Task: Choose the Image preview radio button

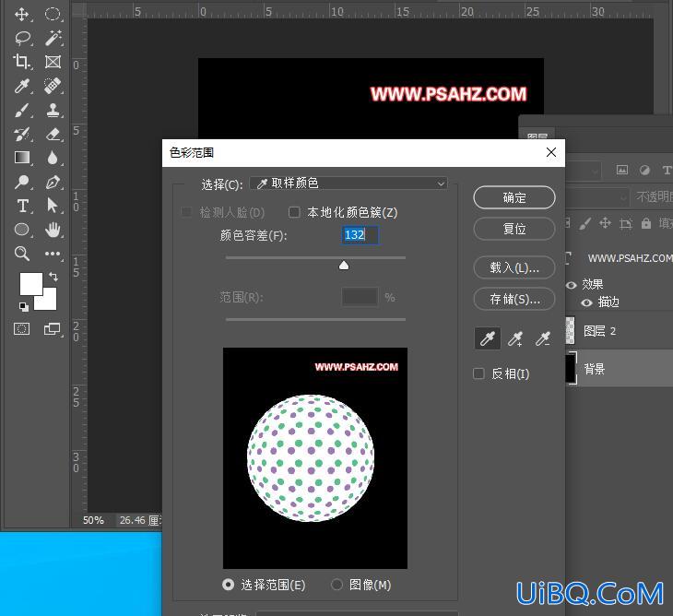Action: [x=336, y=585]
